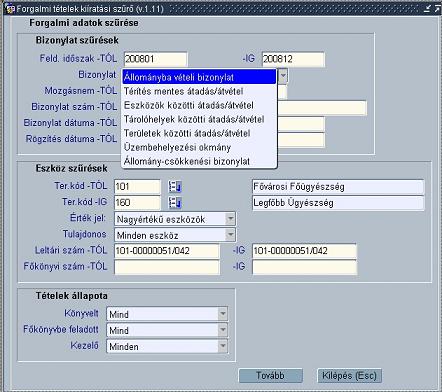The image size is (442, 392).
Task: Open the Kezelő dropdown
Action: [223, 346]
